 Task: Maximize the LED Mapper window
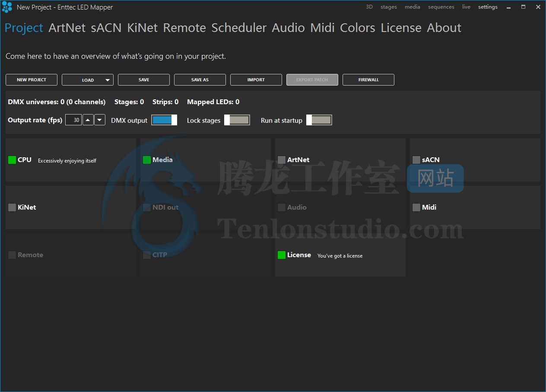[x=523, y=7]
